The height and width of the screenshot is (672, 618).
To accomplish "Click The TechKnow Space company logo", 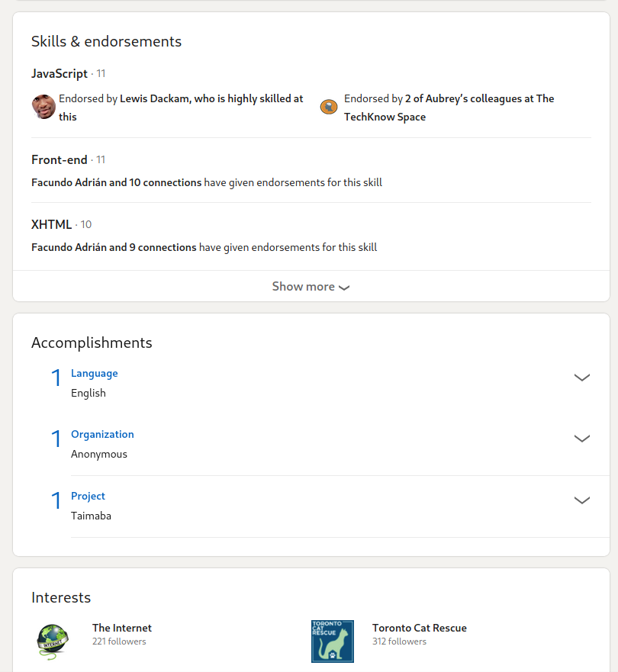I will [x=329, y=107].
